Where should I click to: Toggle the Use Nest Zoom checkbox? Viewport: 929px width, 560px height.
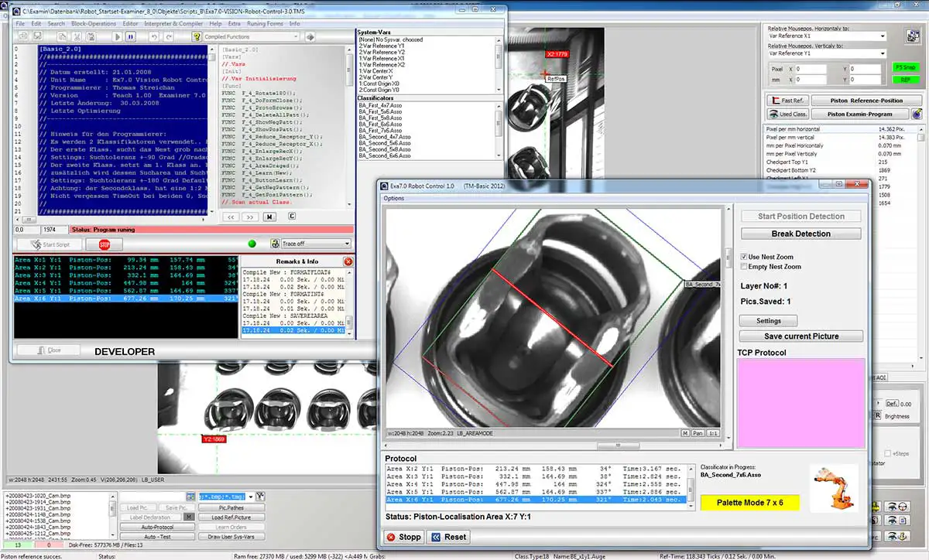745,256
